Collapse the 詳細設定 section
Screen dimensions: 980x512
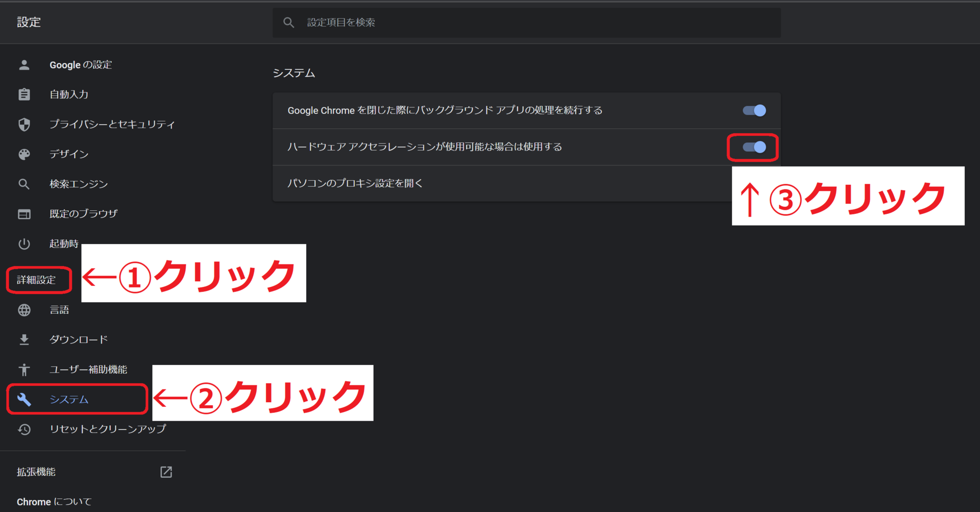pos(36,280)
